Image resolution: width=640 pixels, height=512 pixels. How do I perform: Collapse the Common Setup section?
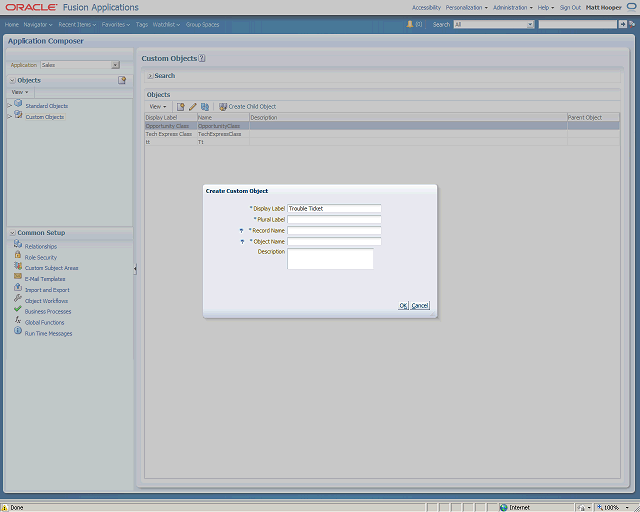click(13, 233)
